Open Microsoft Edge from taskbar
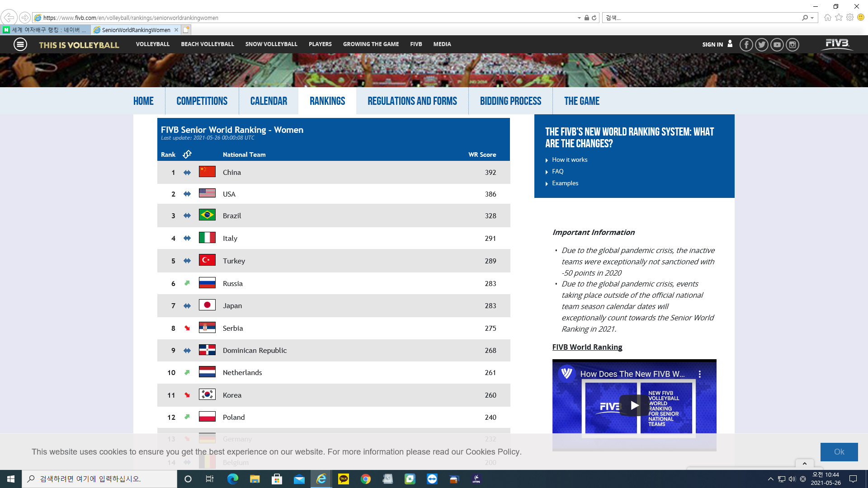 click(x=233, y=479)
